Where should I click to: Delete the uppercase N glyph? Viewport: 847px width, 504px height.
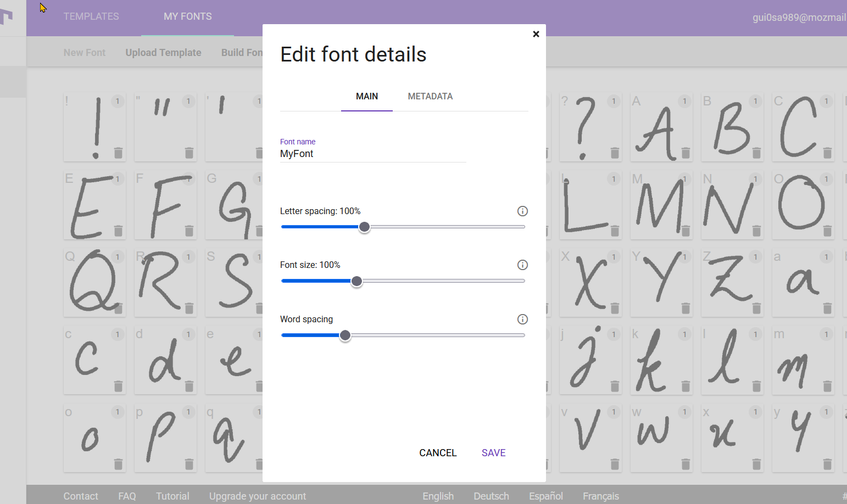pos(756,231)
